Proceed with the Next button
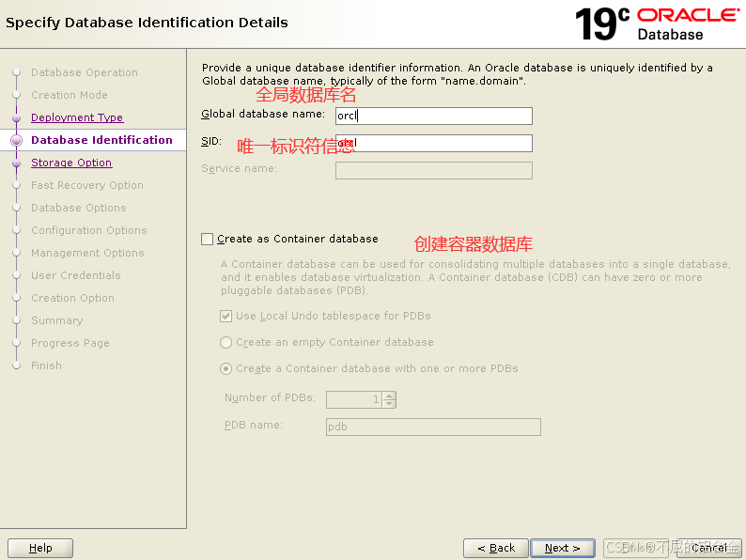 [563, 548]
